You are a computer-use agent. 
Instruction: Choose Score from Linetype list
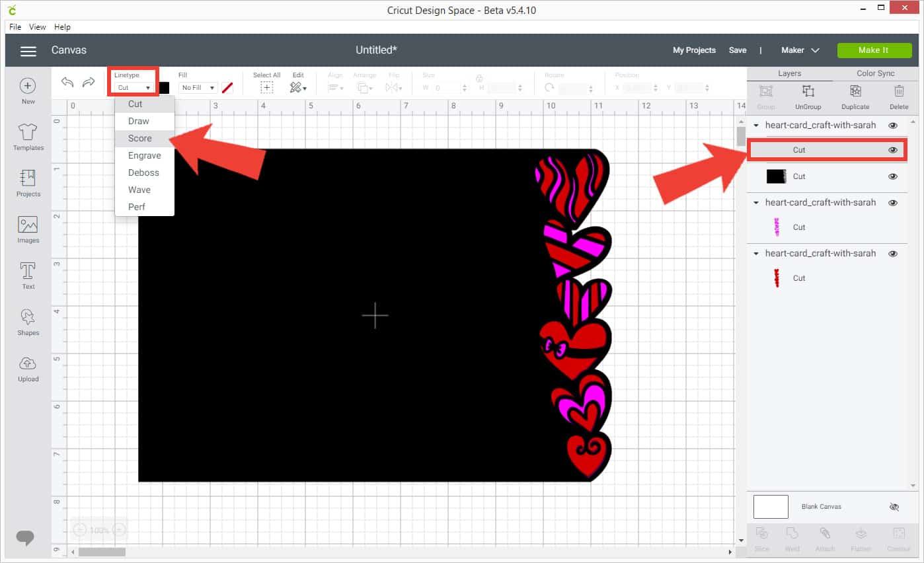(144, 138)
